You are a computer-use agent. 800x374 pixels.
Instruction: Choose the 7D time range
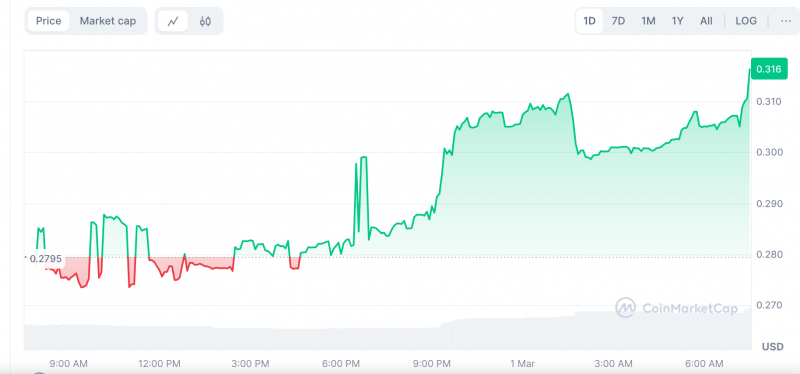click(618, 21)
